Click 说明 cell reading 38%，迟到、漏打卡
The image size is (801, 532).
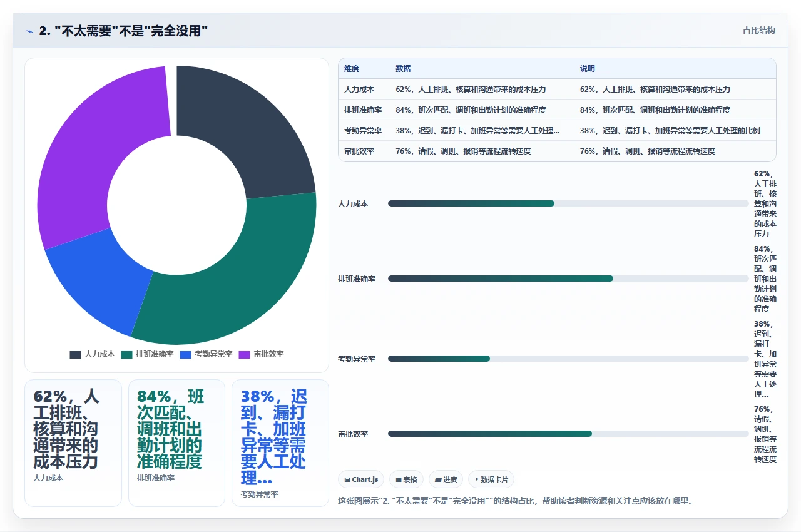[x=670, y=131]
